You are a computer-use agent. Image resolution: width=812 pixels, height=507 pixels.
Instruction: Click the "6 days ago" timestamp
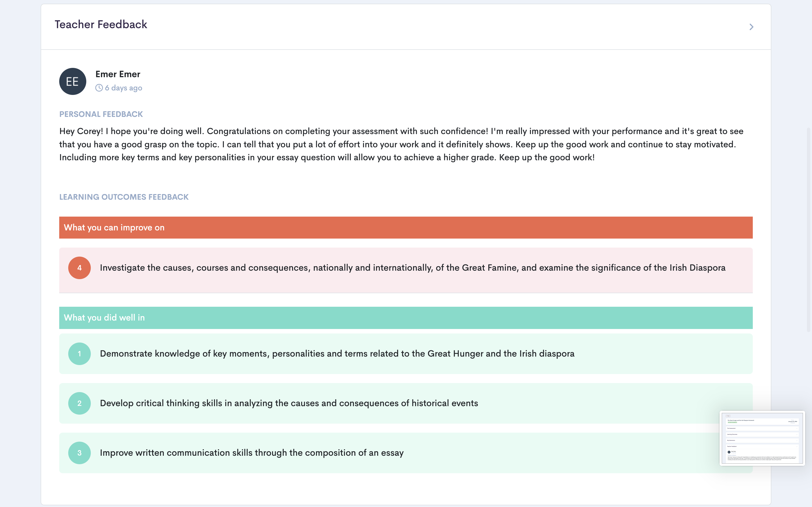123,88
